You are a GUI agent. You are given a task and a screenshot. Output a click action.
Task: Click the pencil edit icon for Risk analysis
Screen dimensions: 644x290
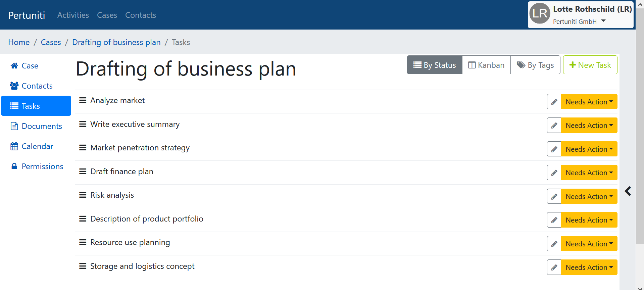[x=554, y=196]
